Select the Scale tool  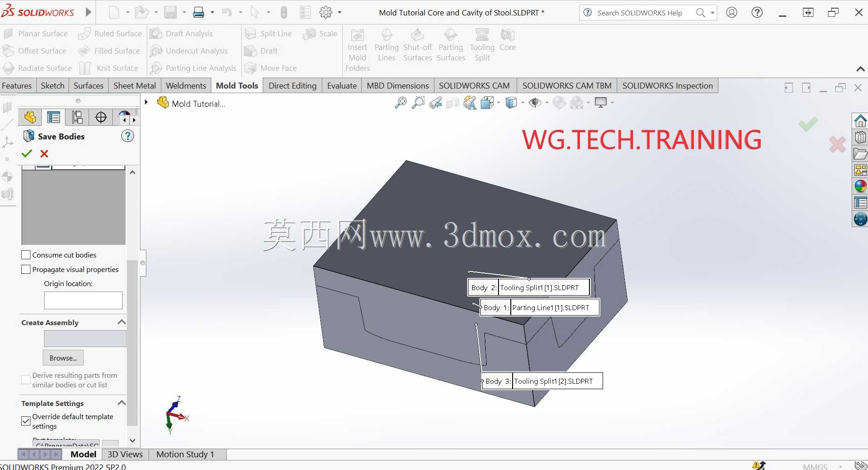(320, 34)
